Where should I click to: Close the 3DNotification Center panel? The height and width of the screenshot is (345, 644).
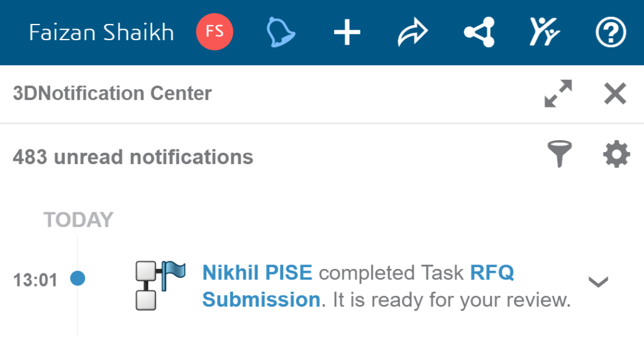[x=615, y=94]
